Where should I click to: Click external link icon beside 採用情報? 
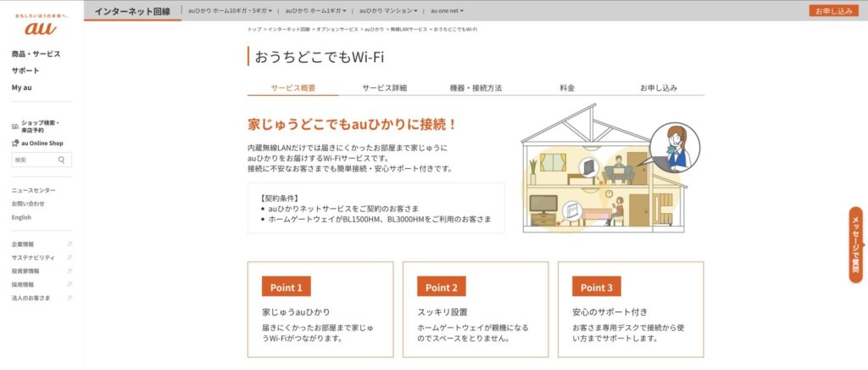coord(70,284)
